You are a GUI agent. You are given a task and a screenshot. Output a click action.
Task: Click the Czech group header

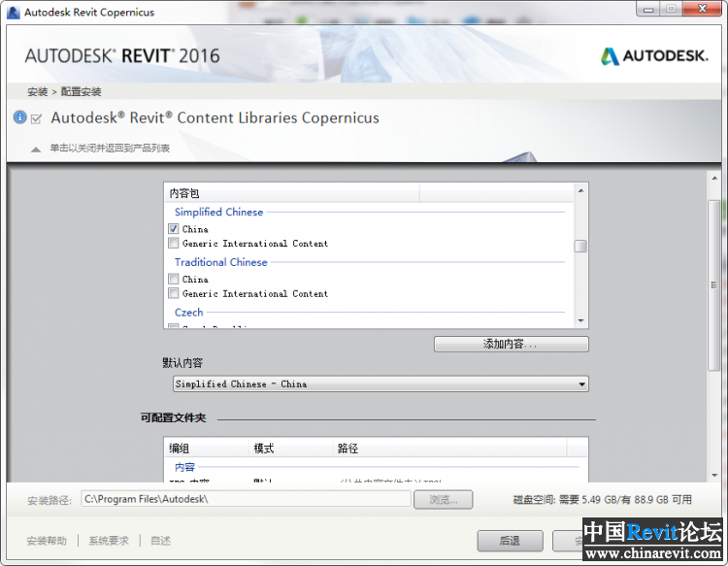click(x=188, y=313)
